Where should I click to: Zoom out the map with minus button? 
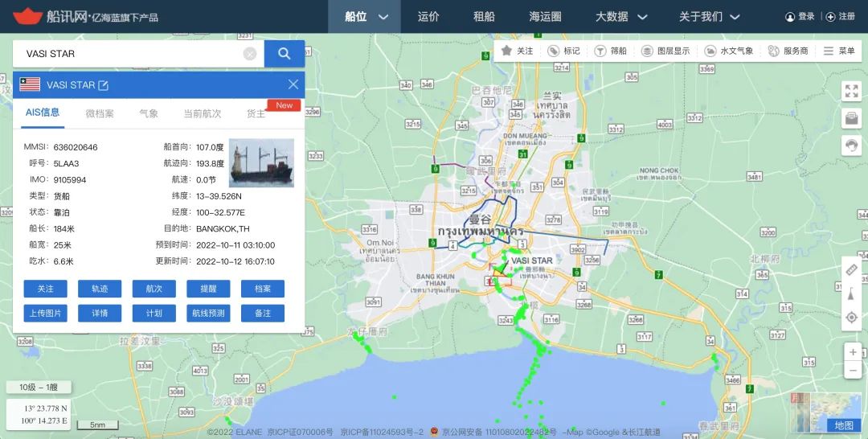853,370
